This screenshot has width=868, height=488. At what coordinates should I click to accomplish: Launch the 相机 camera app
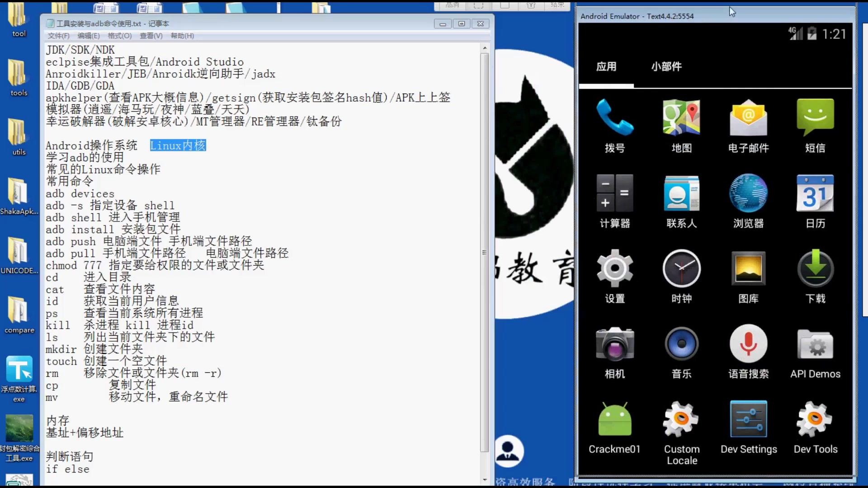click(x=613, y=344)
